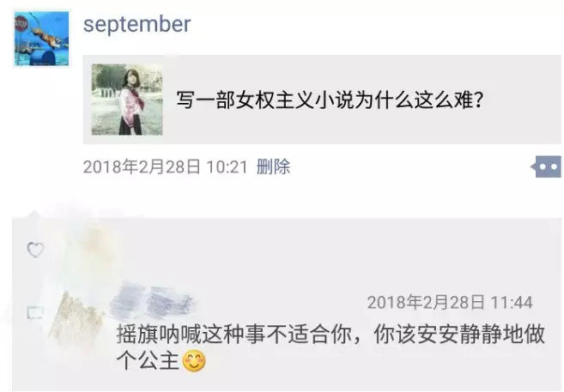Click the blurred commenter avatar
Viewport: 564px width, 392px height.
(79, 323)
